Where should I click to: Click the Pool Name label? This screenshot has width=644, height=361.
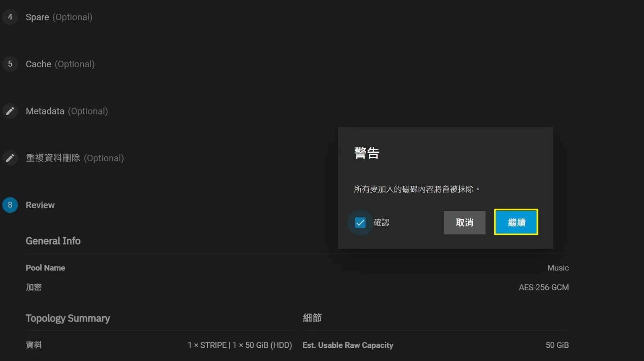tap(45, 268)
